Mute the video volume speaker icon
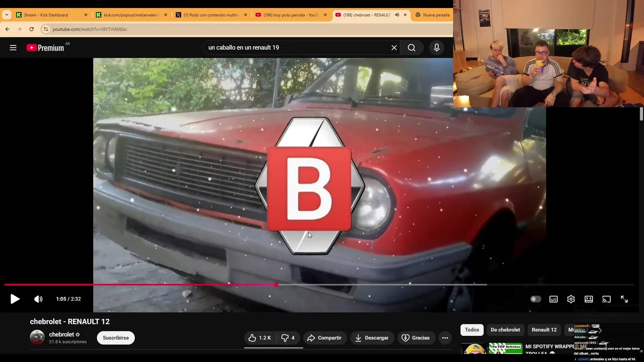This screenshot has width=644, height=362. 38,299
